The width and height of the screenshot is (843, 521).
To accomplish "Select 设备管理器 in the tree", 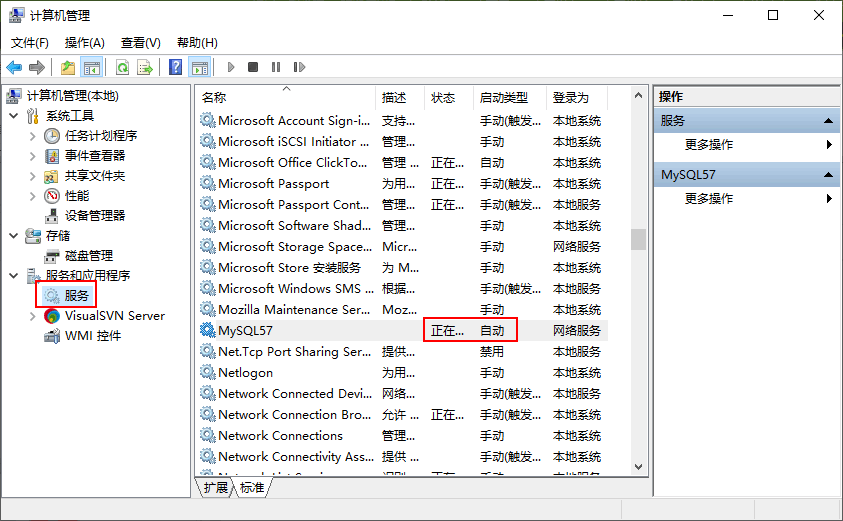I will pyautogui.click(x=95, y=216).
